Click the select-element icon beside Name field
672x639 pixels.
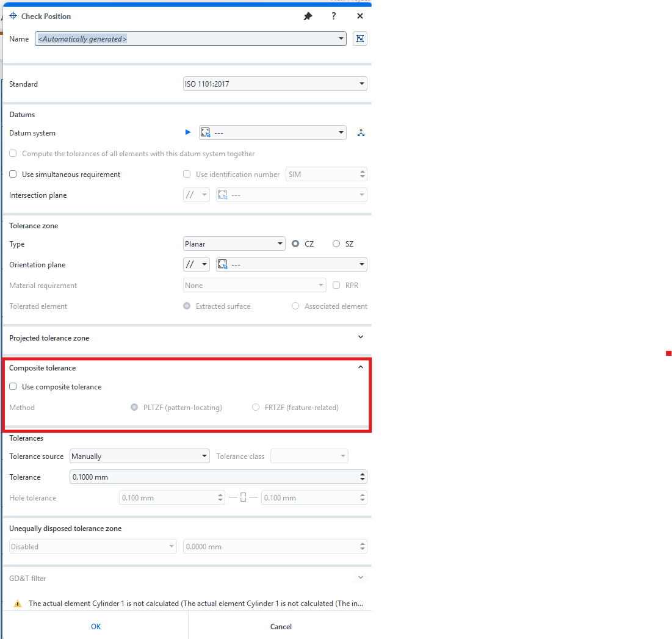[360, 39]
